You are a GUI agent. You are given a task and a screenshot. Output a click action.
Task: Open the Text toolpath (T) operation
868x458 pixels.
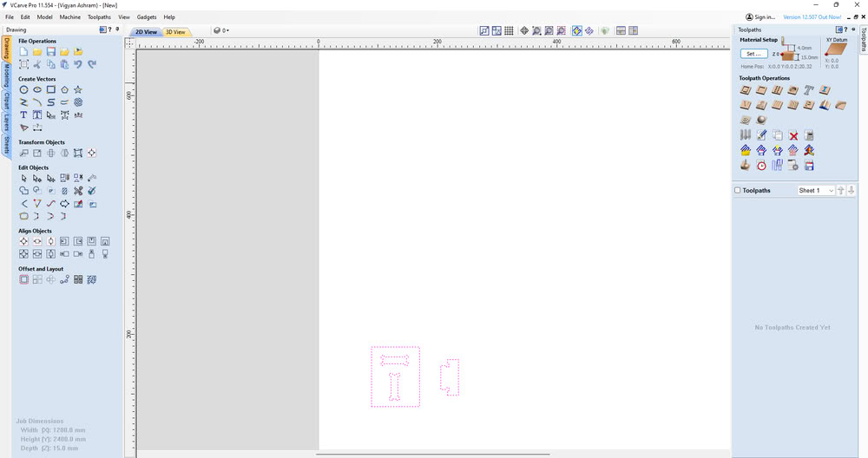809,90
